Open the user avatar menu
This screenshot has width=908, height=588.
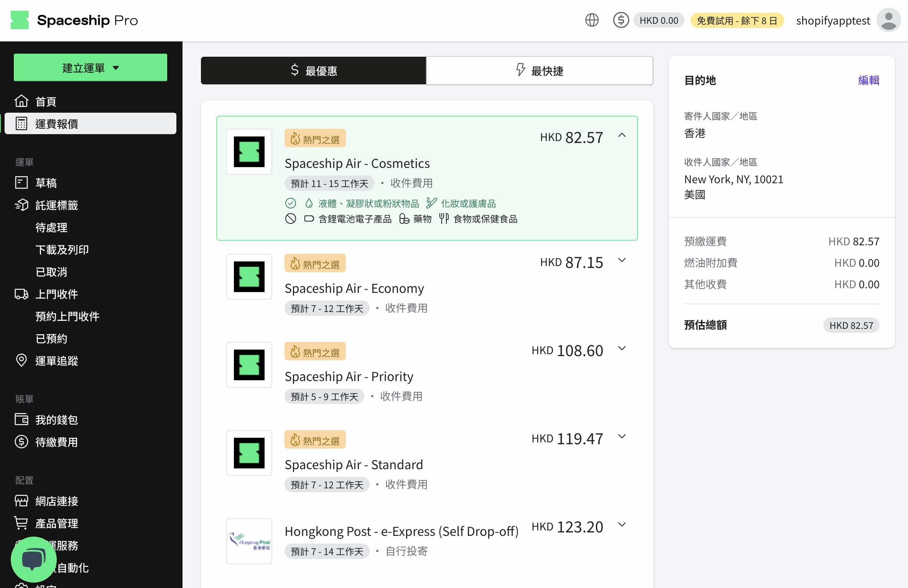point(888,20)
